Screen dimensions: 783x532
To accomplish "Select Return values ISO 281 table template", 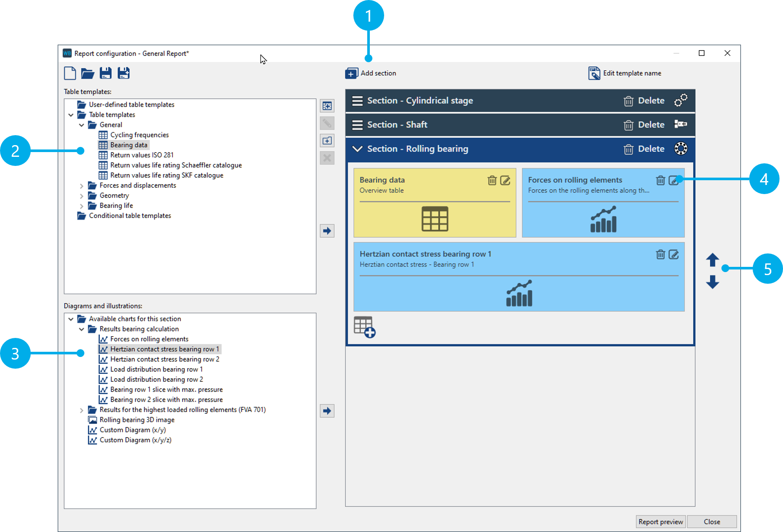I will (141, 155).
